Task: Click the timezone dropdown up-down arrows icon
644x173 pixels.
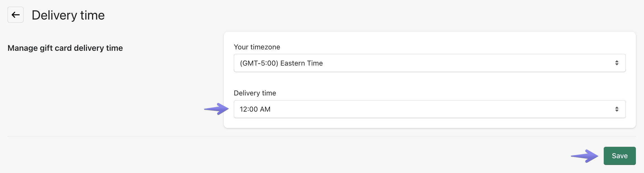Action: point(617,63)
